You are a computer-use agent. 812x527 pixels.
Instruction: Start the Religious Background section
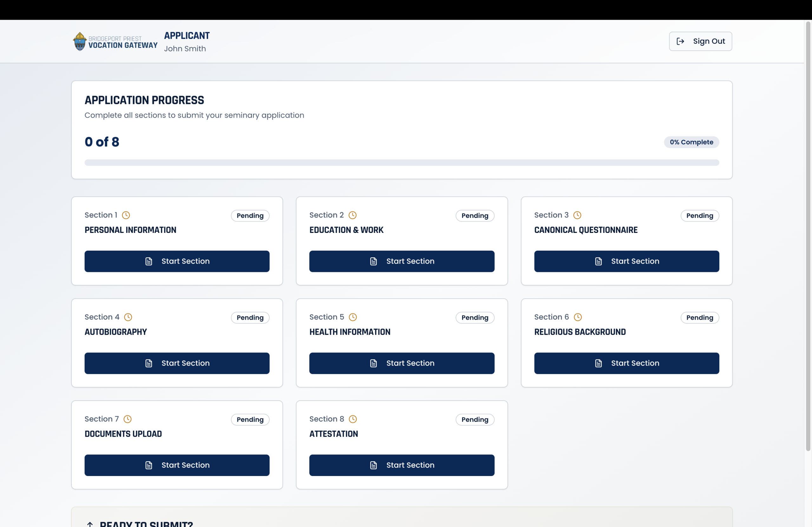(626, 363)
